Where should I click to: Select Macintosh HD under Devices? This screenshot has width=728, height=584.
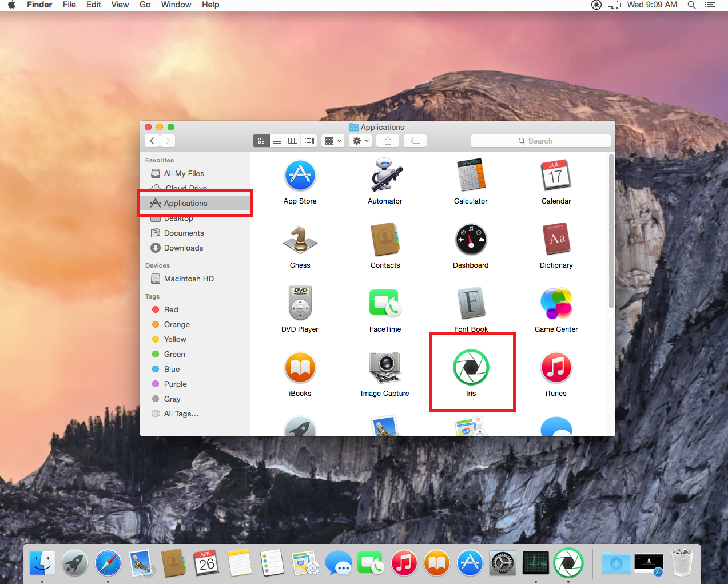click(195, 279)
